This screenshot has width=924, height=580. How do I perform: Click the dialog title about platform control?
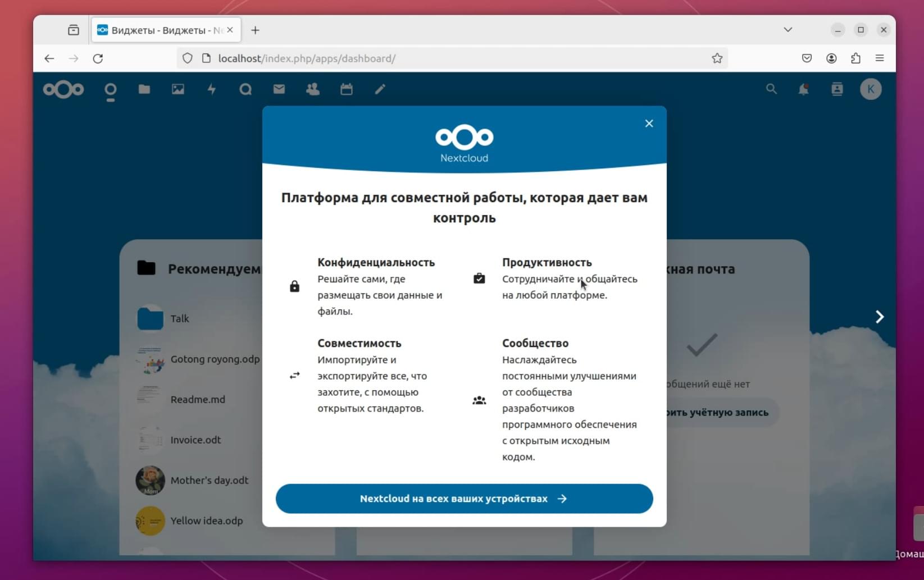click(x=465, y=208)
